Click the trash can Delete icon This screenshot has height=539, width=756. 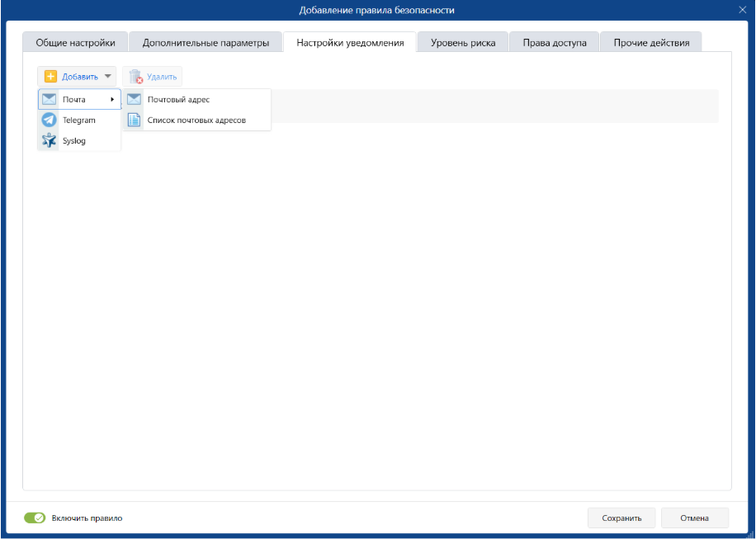pyautogui.click(x=135, y=77)
